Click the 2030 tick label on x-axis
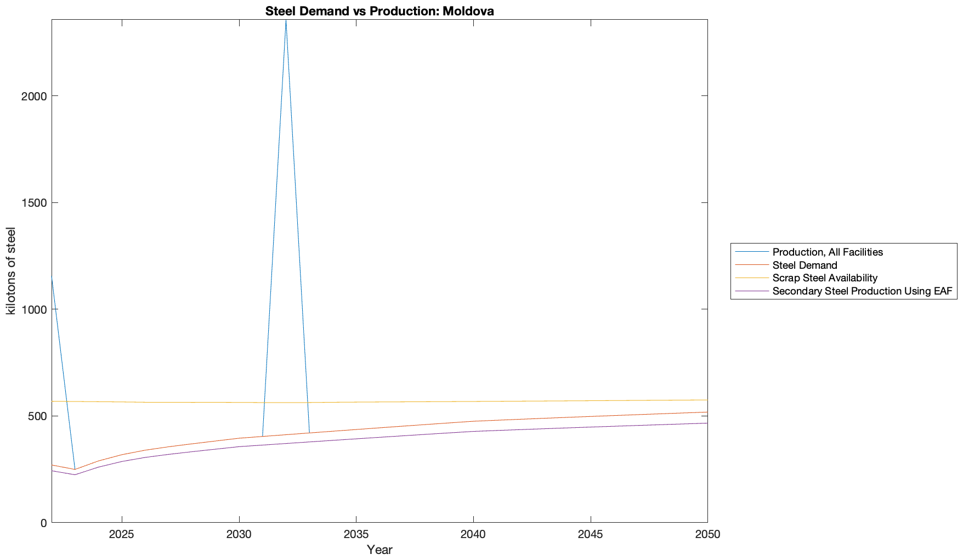 pos(239,535)
